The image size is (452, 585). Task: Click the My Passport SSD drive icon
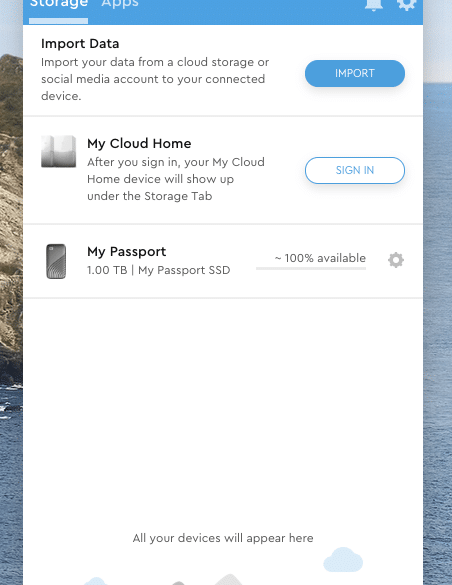point(56,261)
